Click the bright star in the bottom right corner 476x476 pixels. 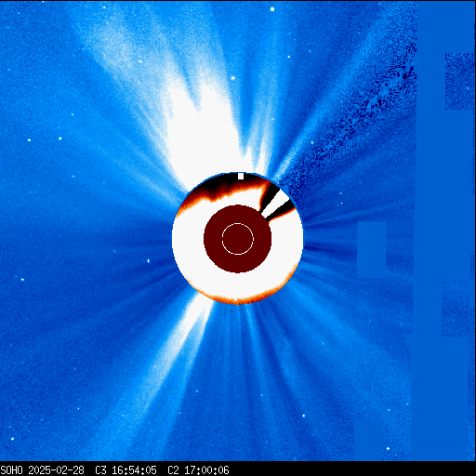coord(388,448)
